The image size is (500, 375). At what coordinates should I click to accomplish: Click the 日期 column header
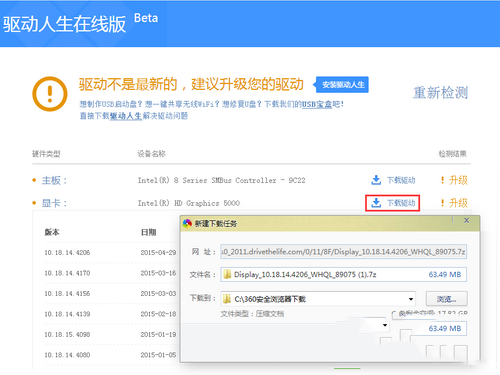coord(148,232)
